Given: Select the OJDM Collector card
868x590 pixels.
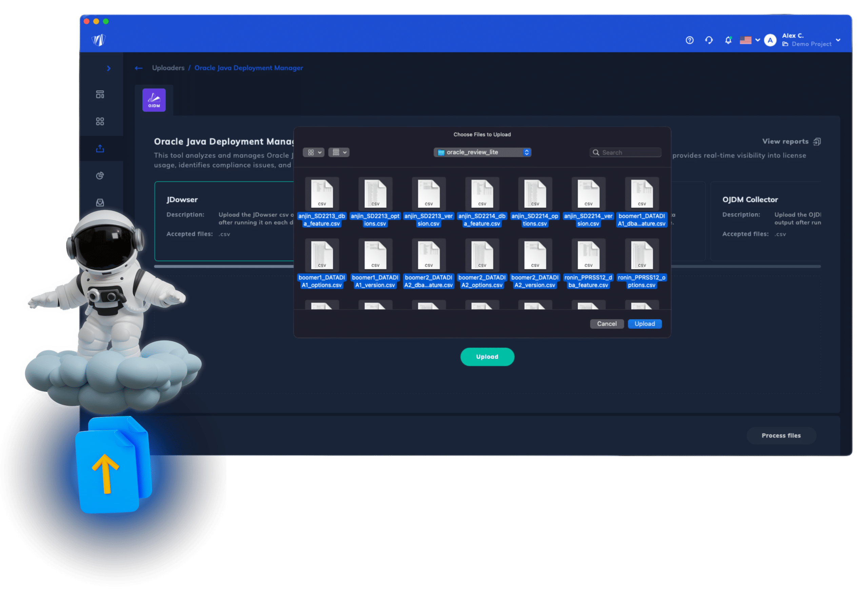Looking at the screenshot, I should [766, 221].
